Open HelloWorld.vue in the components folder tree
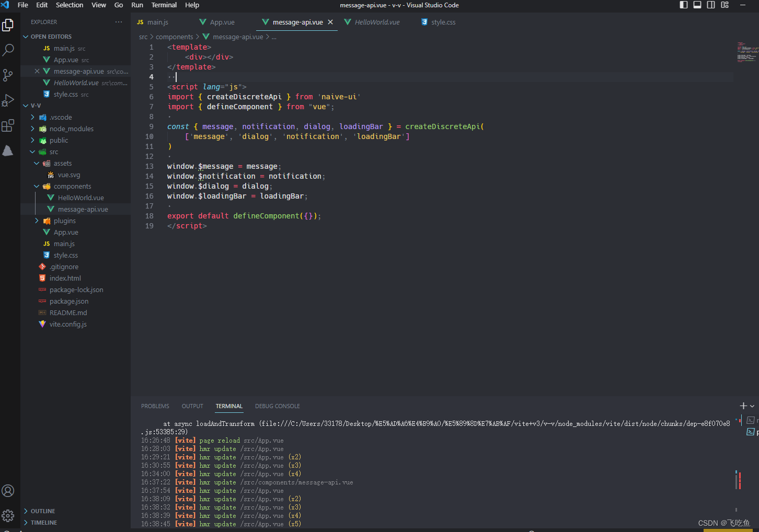Viewport: 759px width, 532px height. tap(75, 198)
